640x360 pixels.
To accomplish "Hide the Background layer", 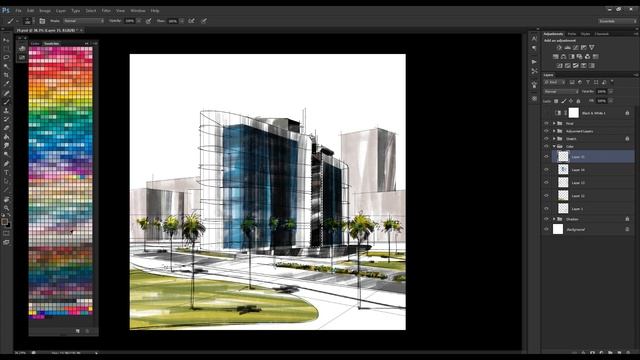I will [x=547, y=229].
